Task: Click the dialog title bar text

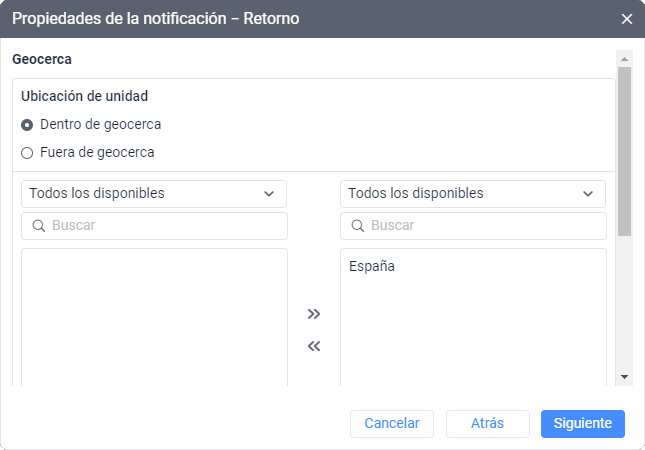Action: [155, 19]
